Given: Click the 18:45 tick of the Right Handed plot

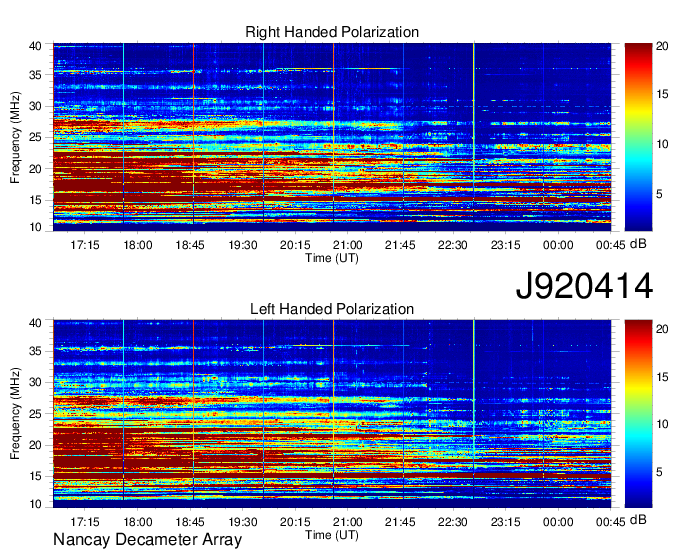Looking at the screenshot, I should tap(190, 245).
